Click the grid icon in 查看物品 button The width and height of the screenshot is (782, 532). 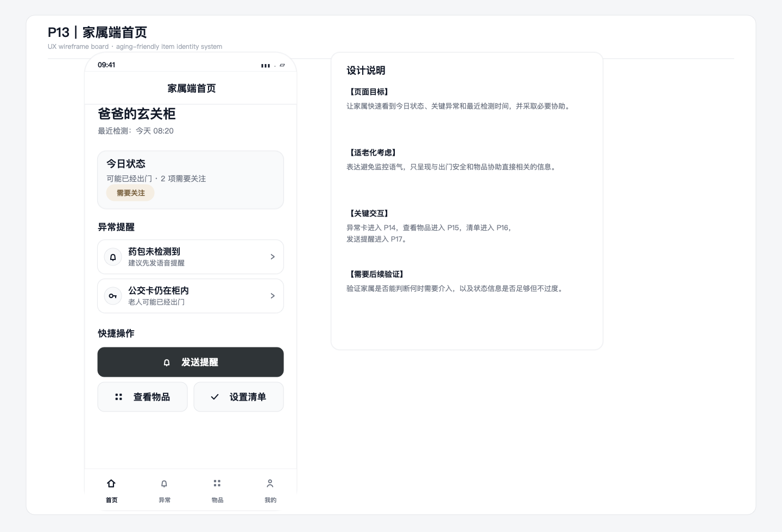tap(118, 397)
